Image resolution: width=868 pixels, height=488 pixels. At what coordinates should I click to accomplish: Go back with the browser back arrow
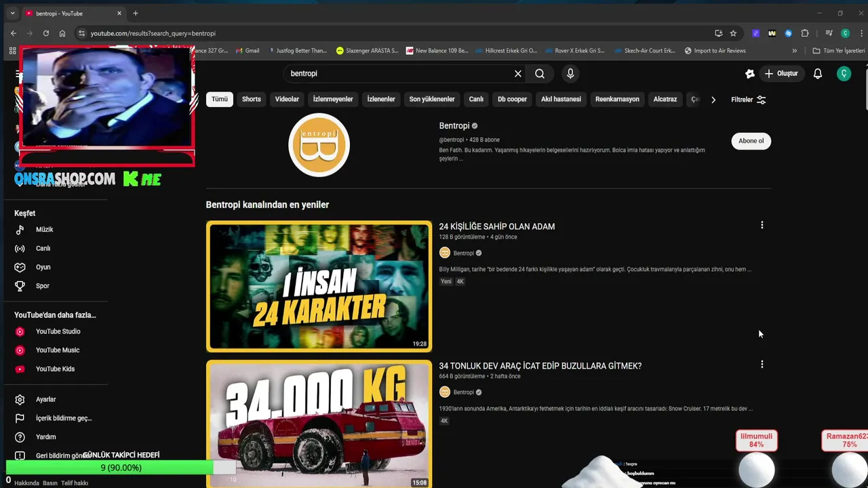14,33
